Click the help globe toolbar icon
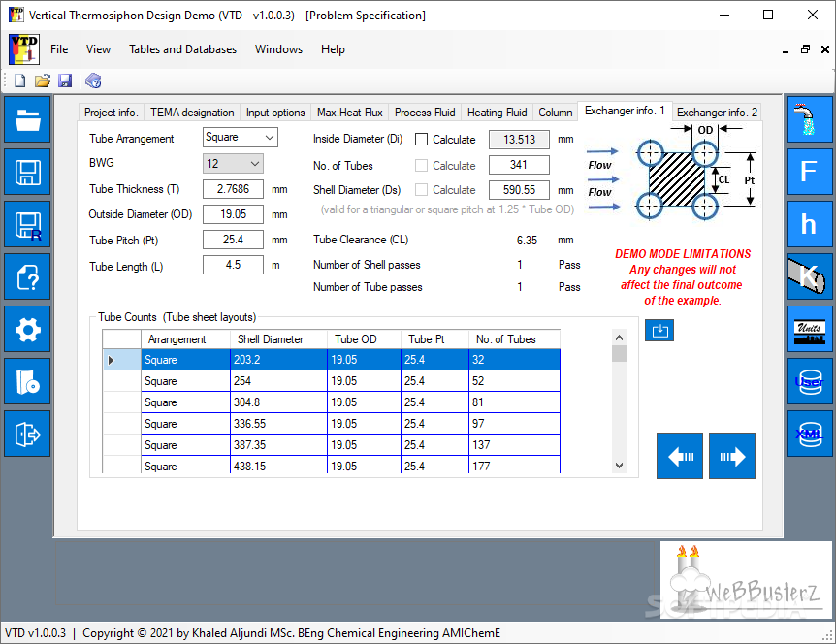This screenshot has height=644, width=836. (93, 80)
